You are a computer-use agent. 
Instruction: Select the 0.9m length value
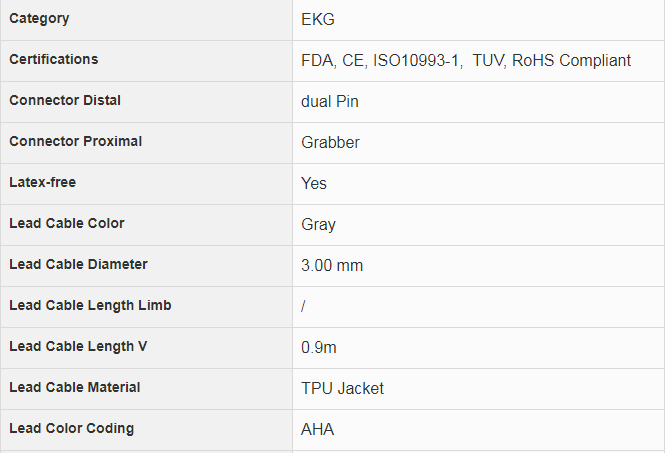tap(321, 347)
